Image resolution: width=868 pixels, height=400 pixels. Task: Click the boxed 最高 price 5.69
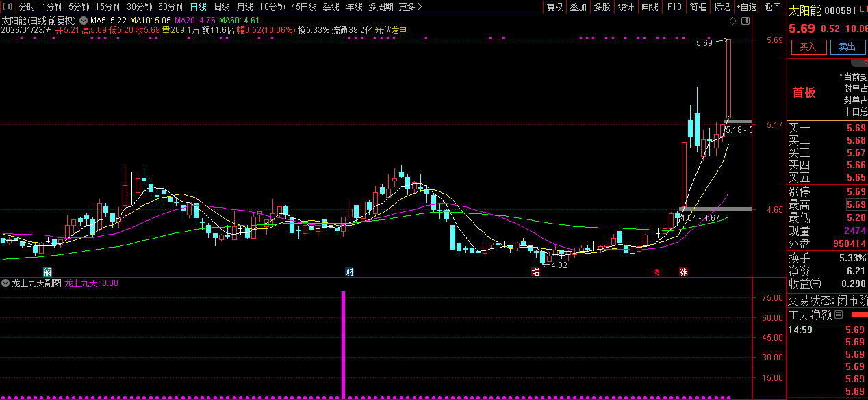(x=856, y=205)
